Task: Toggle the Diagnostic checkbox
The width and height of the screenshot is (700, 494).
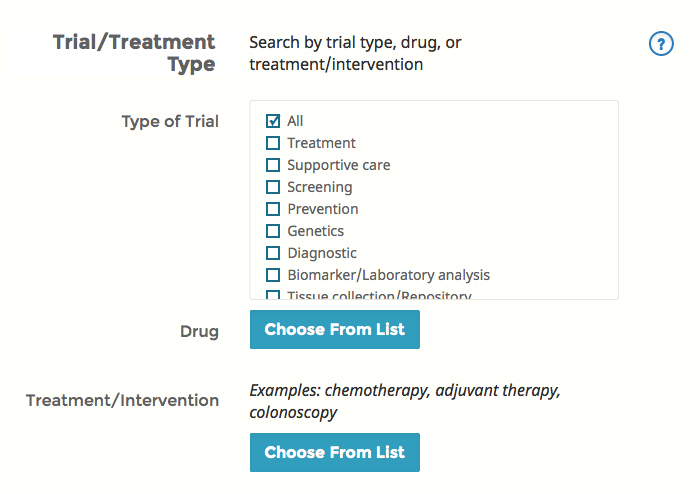Action: coord(273,253)
